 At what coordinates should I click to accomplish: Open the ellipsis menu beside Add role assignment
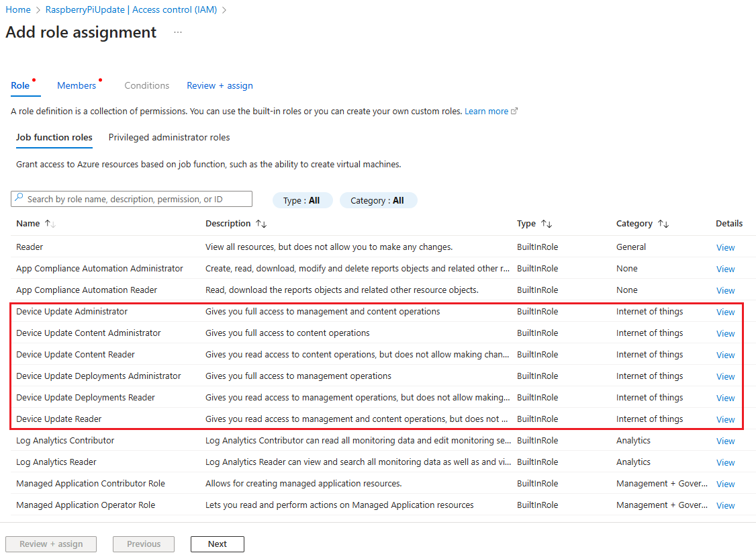point(178,32)
